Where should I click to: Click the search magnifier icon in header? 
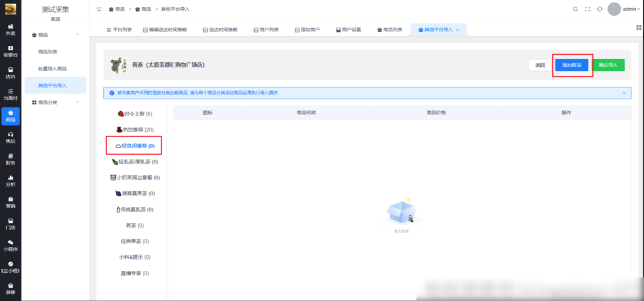575,9
